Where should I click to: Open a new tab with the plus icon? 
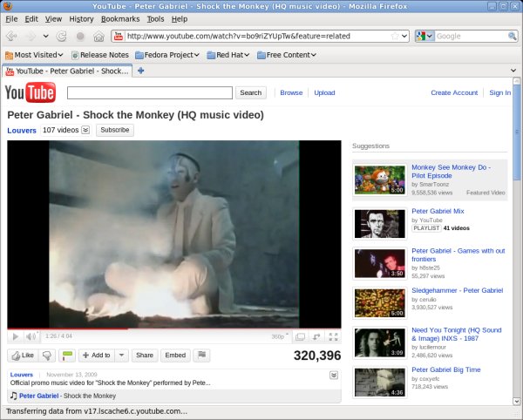point(140,71)
